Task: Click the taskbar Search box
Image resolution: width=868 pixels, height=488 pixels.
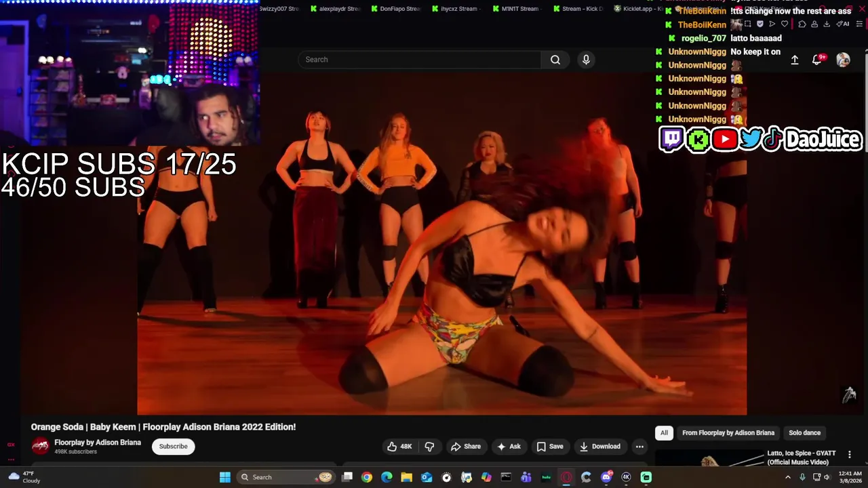Action: pyautogui.click(x=286, y=477)
